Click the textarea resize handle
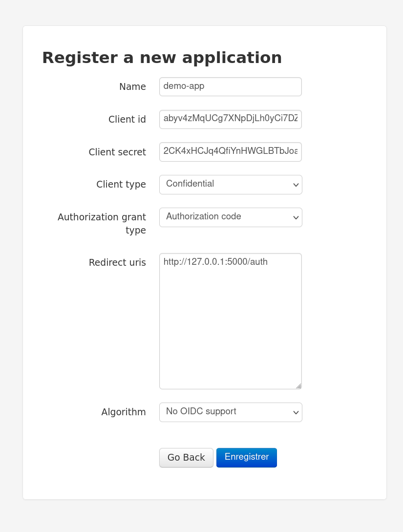403x532 pixels. coord(298,385)
